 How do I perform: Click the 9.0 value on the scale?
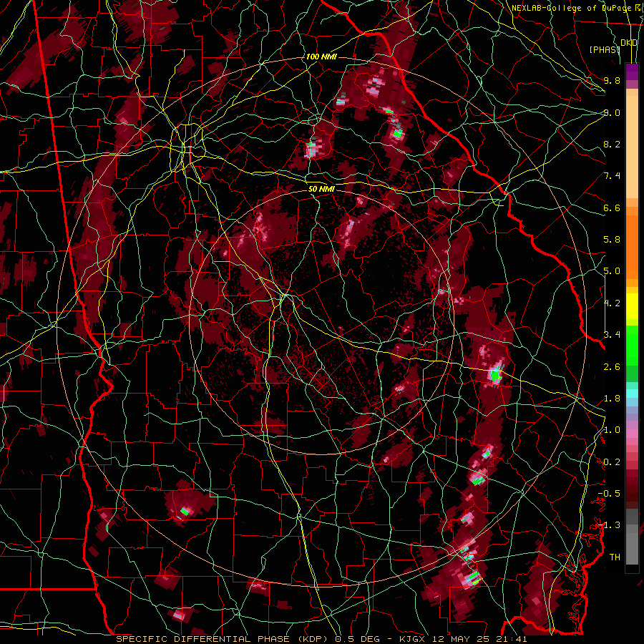612,112
